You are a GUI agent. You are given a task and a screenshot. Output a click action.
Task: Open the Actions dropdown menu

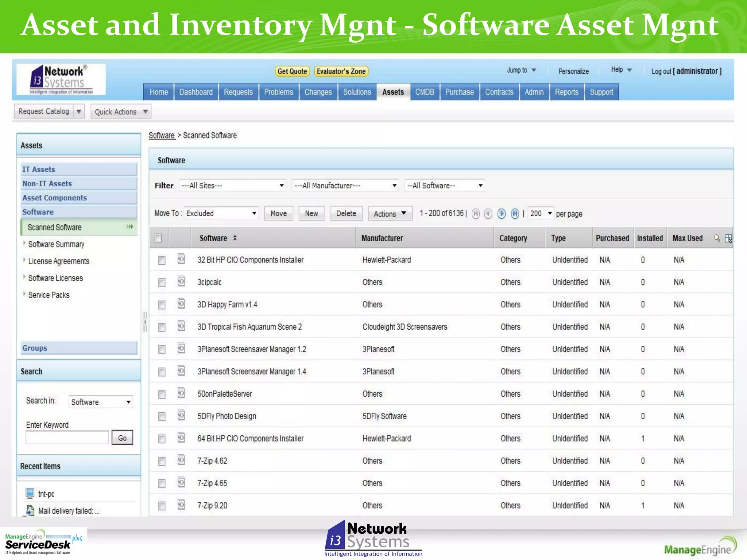(390, 214)
